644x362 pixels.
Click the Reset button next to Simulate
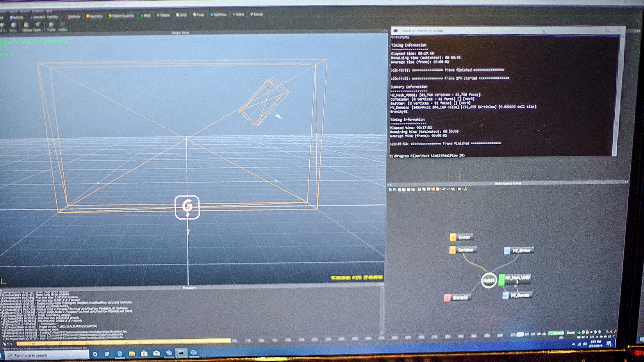click(571, 333)
